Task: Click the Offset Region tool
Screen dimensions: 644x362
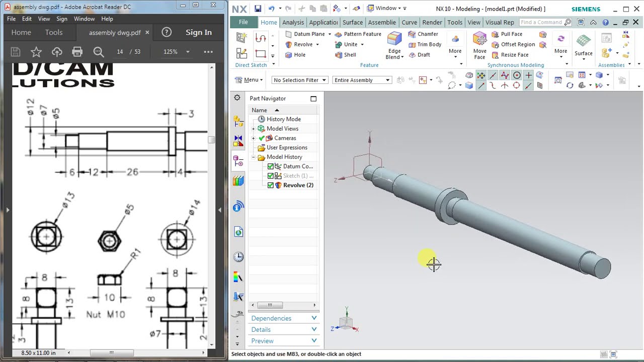Action: coord(513,44)
